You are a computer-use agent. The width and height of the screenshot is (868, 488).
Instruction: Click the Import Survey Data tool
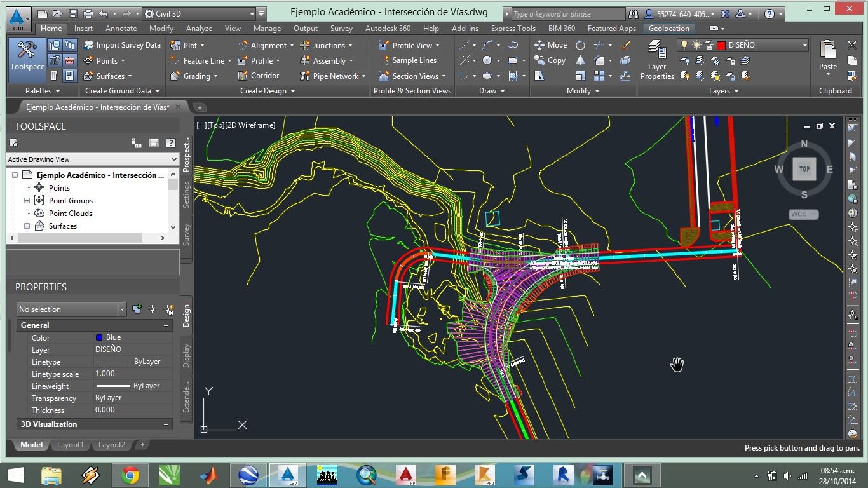(x=122, y=45)
